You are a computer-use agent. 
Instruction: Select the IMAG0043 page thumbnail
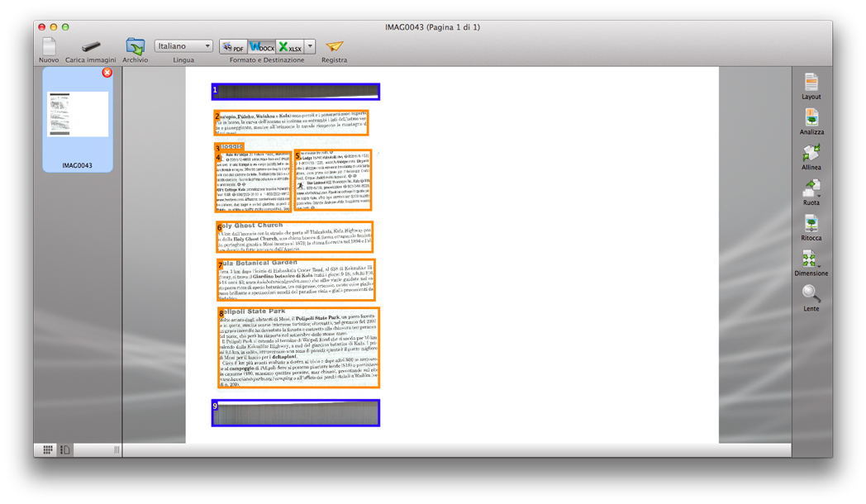tap(78, 114)
